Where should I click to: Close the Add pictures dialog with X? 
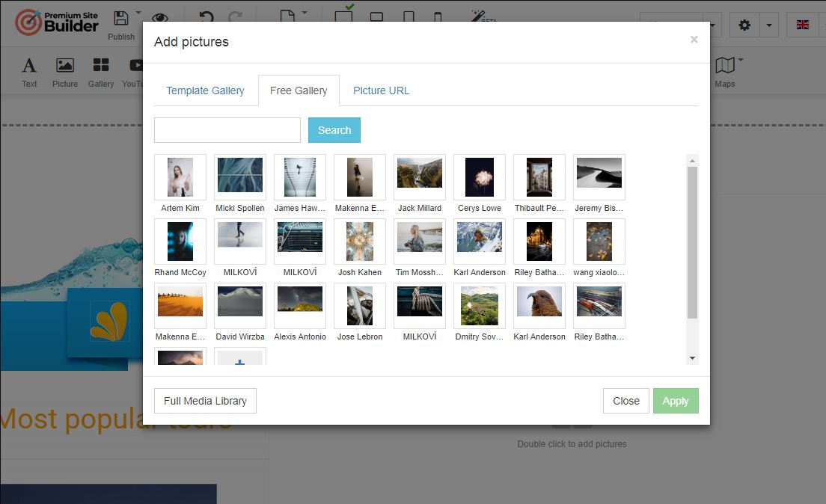[694, 40]
